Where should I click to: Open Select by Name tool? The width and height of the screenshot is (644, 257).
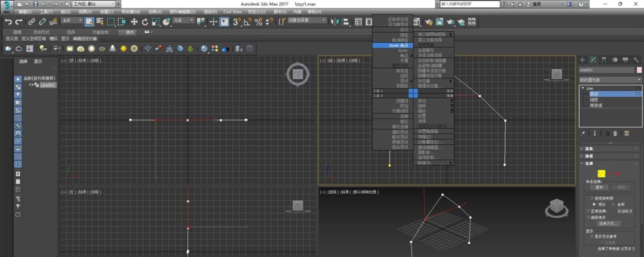tap(100, 21)
